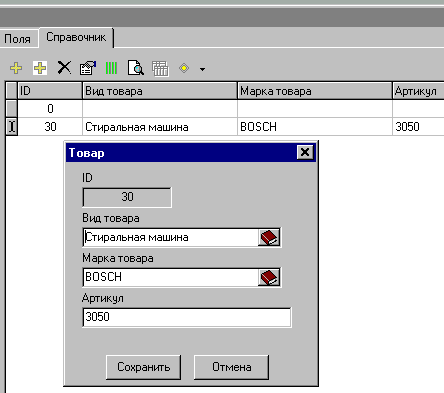444x393 pixels.
Task: Click the yellow diamond toolbar icon
Action: pyautogui.click(x=184, y=68)
